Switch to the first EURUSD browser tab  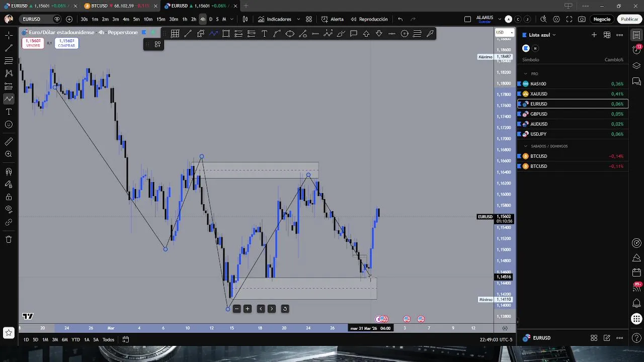pos(40,6)
